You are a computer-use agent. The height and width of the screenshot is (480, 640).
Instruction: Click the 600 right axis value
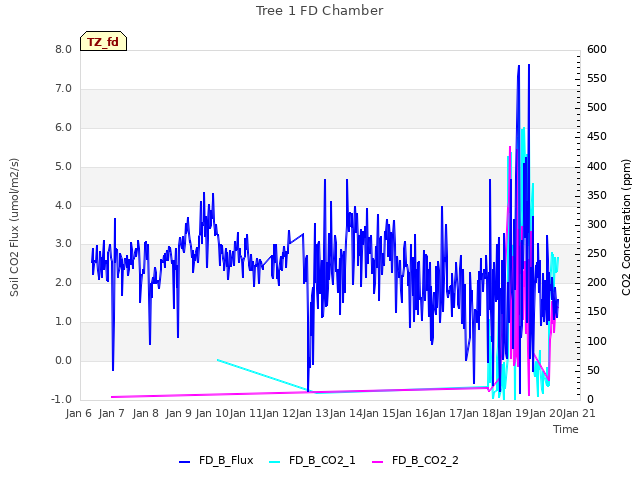[x=597, y=49]
